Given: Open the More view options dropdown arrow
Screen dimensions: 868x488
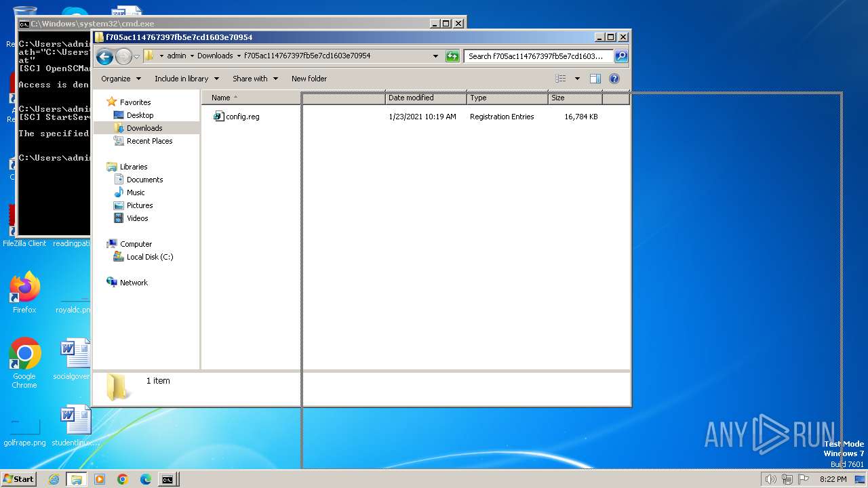Looking at the screenshot, I should point(577,79).
